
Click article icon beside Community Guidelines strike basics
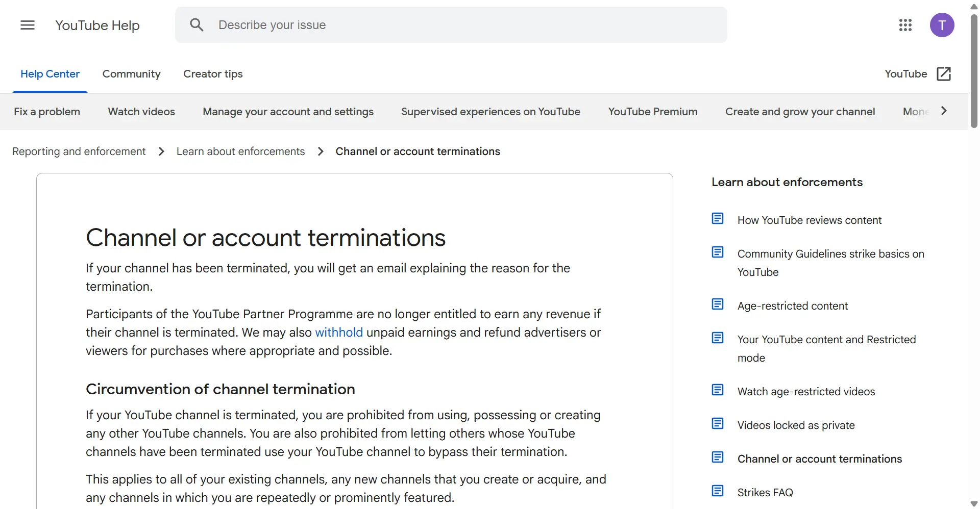[x=718, y=252]
